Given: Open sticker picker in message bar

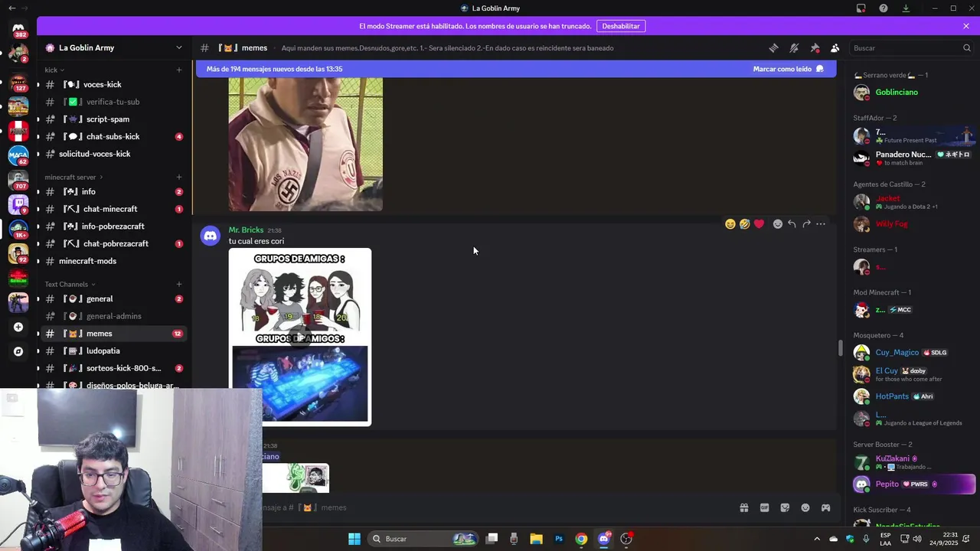Looking at the screenshot, I should point(785,507).
